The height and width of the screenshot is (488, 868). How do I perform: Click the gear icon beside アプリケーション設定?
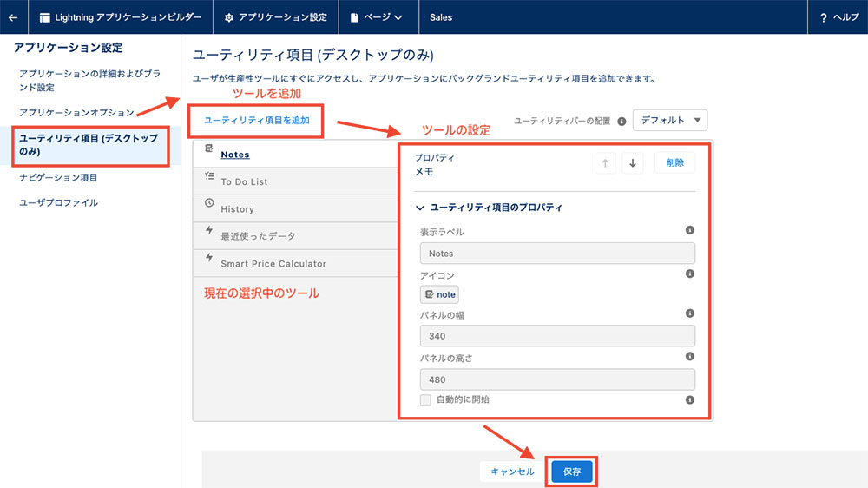tap(229, 17)
